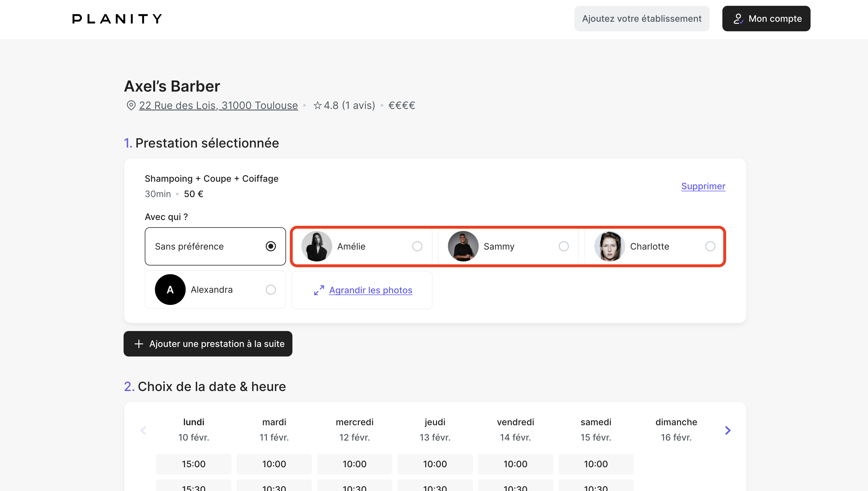Pick Charlotte's radio button
Viewport: 868px width, 491px height.
click(x=710, y=246)
